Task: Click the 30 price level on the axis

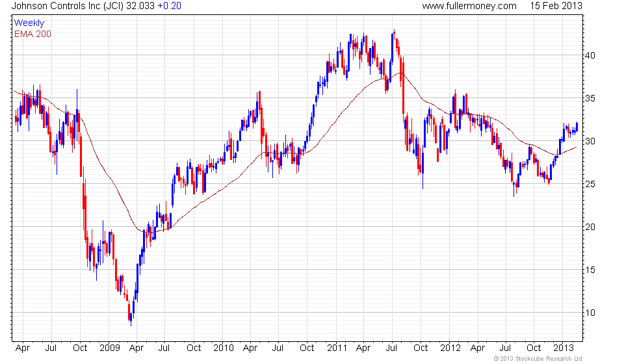Action: click(590, 141)
